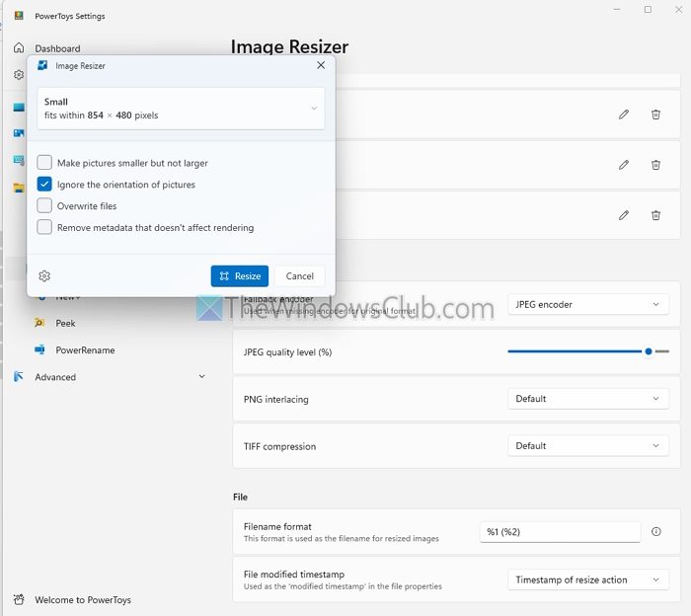Click the info icon beside Filename format
The image size is (691, 616).
point(656,531)
